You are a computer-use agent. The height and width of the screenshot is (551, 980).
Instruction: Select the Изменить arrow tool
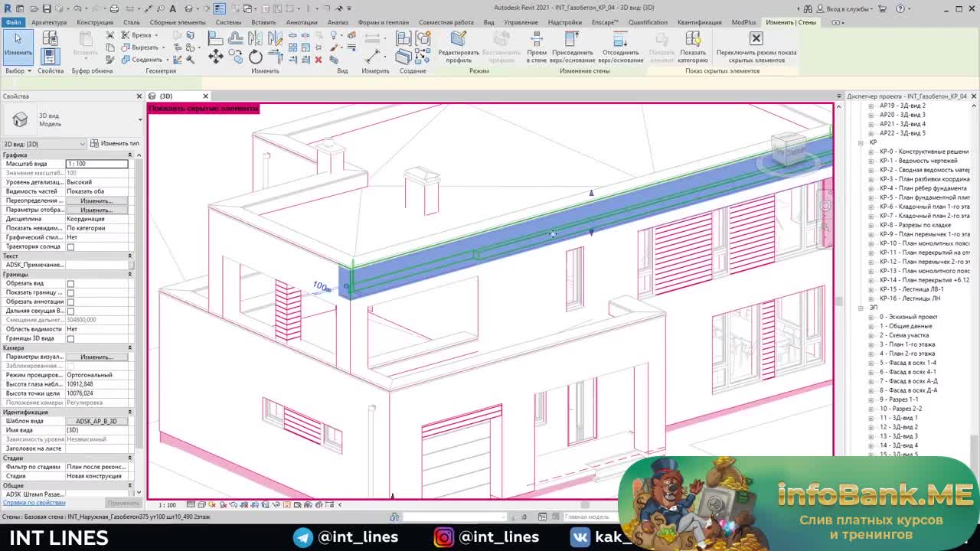tap(18, 43)
